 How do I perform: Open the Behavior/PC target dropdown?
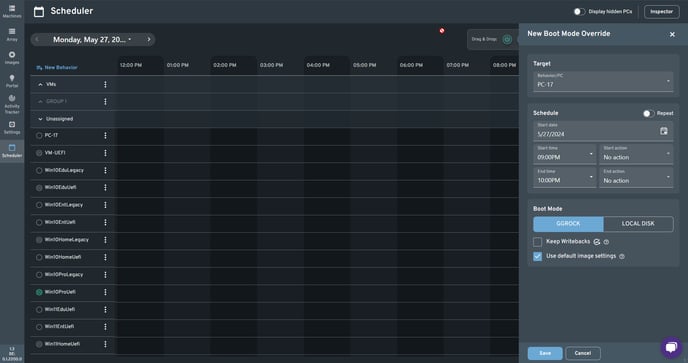(x=603, y=81)
